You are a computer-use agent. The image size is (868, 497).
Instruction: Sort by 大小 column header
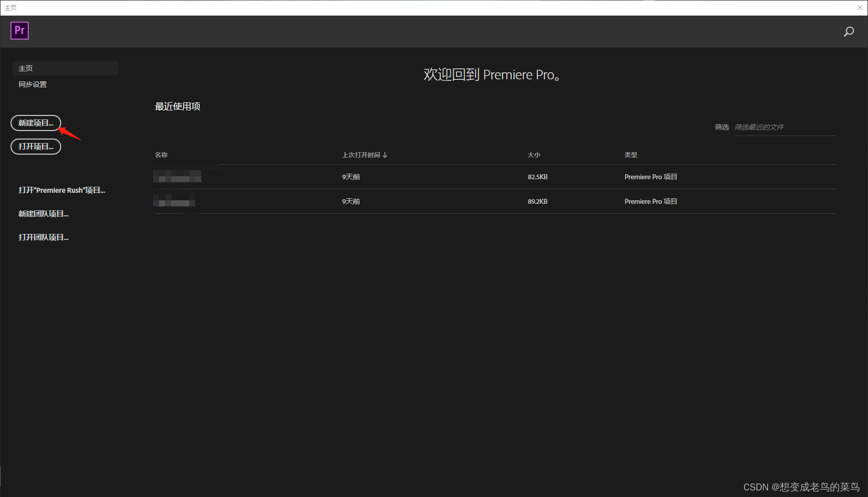click(x=534, y=155)
